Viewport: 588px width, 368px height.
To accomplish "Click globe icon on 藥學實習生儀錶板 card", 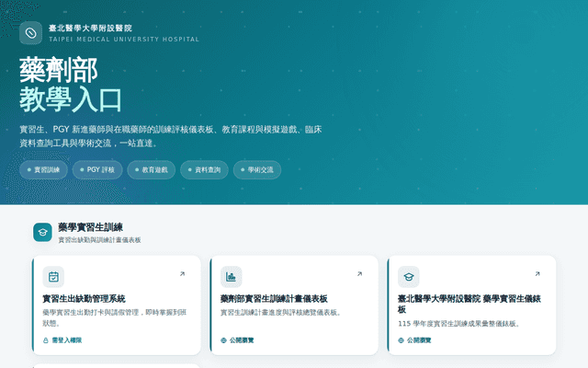I will (401, 340).
